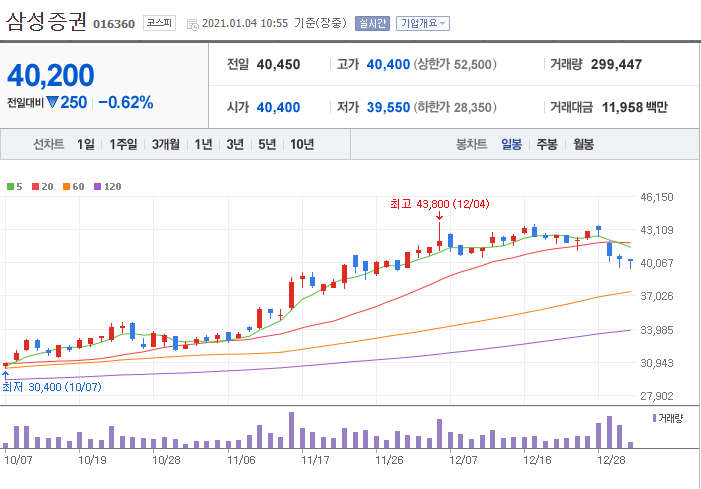Select the 1일 line chart period
The height and width of the screenshot is (489, 701).
[85, 144]
